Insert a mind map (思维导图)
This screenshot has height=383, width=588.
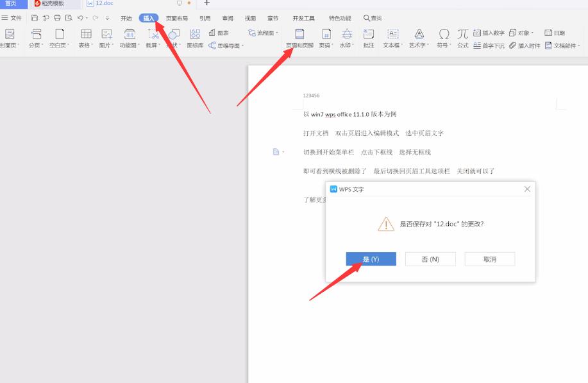(226, 46)
